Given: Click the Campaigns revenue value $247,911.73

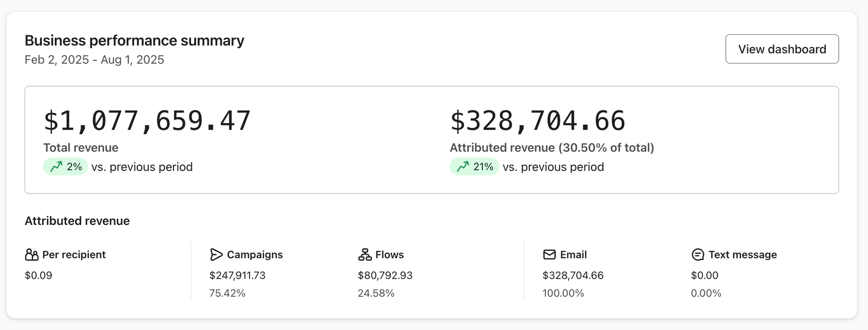Looking at the screenshot, I should pos(238,275).
